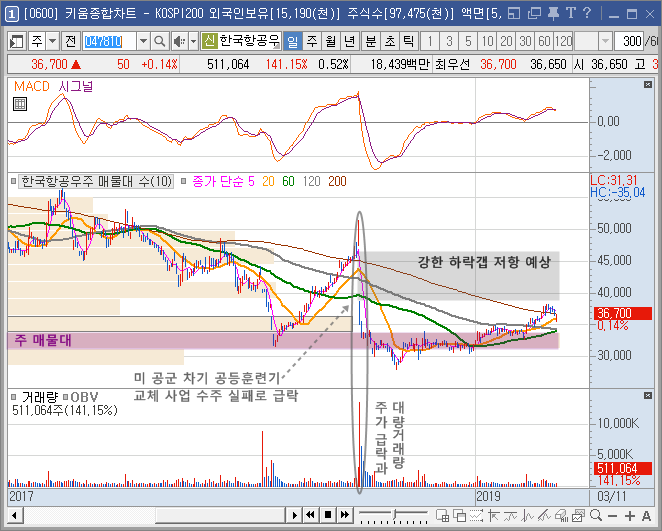Click the save chart image icon
Screen dimensions: 662x531
point(578,515)
